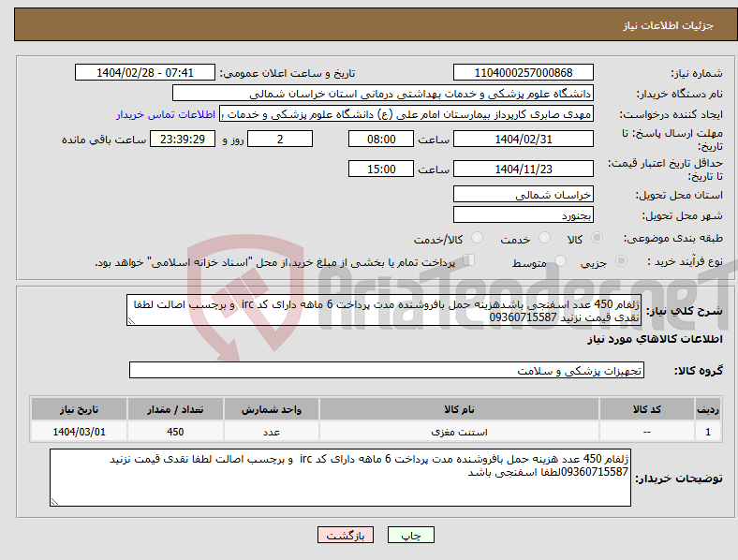Click the نام کالا column header
This screenshot has height=560, width=738.
459,409
